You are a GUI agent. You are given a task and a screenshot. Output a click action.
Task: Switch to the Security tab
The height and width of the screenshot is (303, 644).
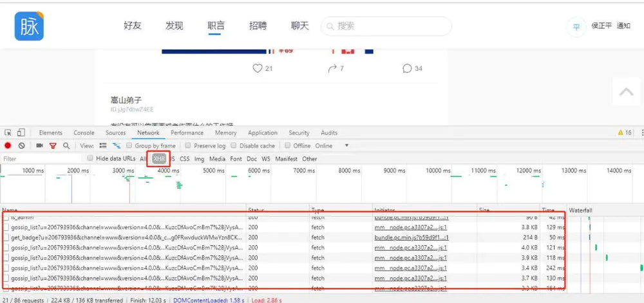pyautogui.click(x=299, y=133)
